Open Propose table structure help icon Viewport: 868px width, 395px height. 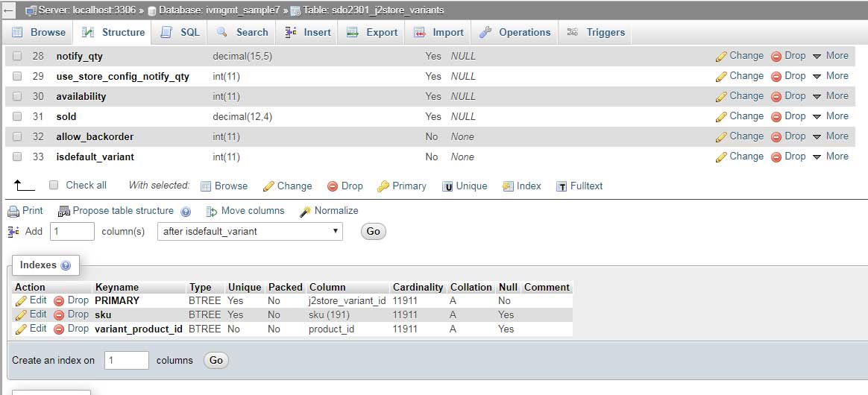point(186,212)
